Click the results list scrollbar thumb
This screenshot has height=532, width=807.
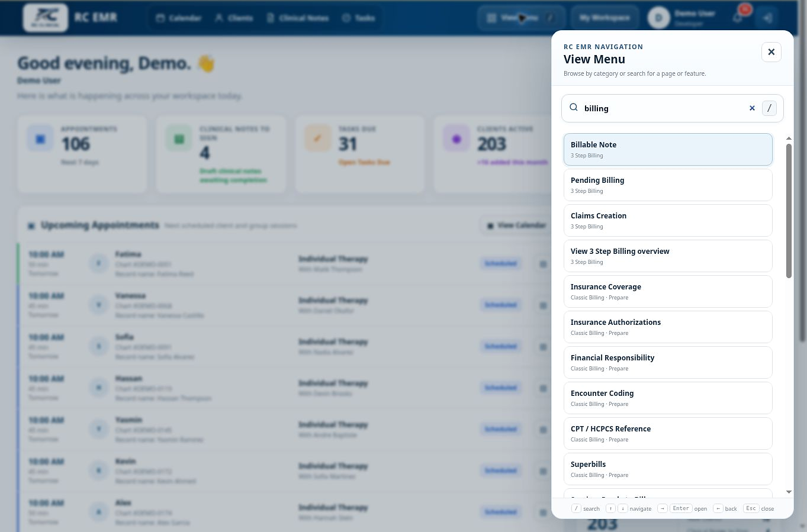tap(789, 211)
